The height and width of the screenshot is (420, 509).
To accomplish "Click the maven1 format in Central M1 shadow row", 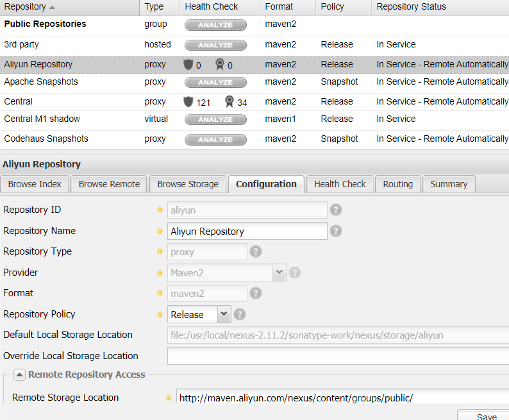I will (281, 119).
